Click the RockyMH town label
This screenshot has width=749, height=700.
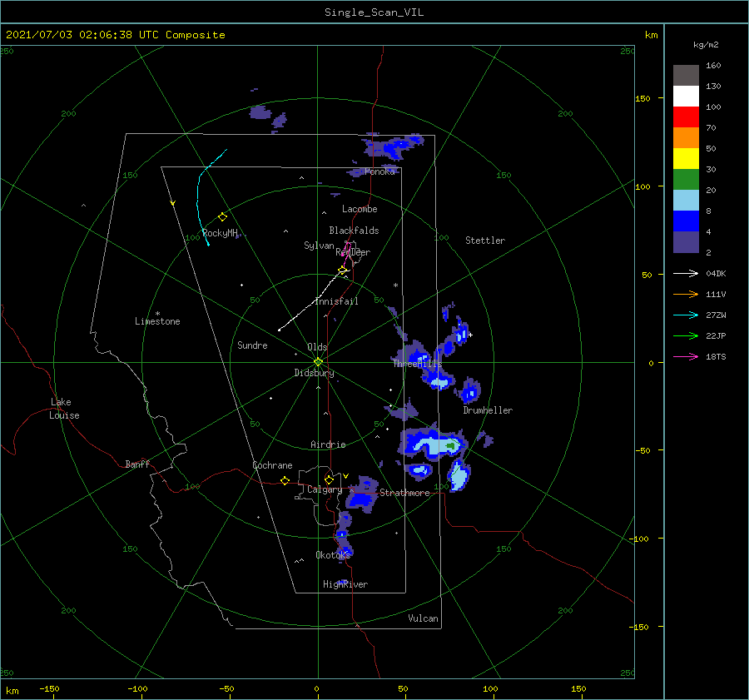pyautogui.click(x=220, y=233)
